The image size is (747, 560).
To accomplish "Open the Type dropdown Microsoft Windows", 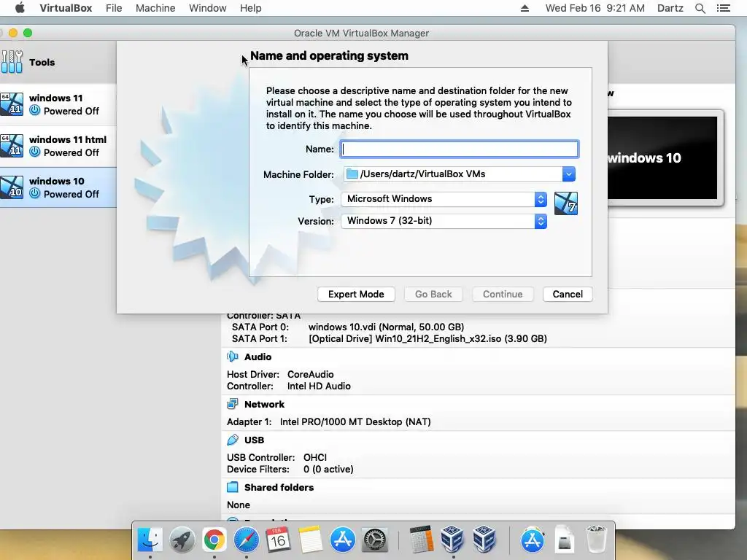I will [444, 199].
